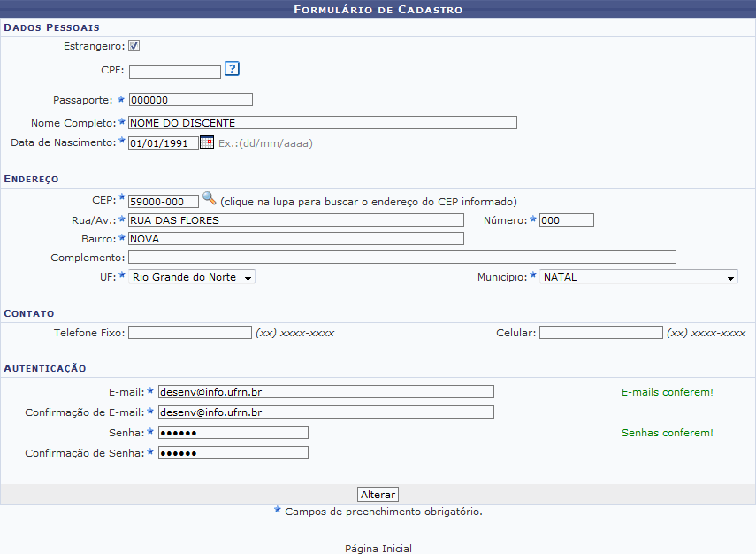The width and height of the screenshot is (756, 554).
Task: Click the Celular phone field
Action: tap(600, 333)
